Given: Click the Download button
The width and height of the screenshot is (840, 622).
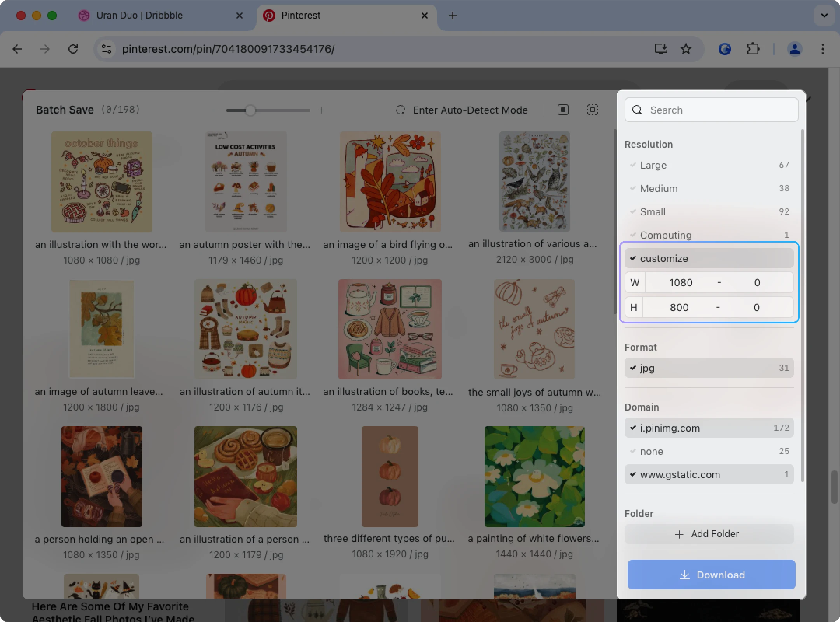Looking at the screenshot, I should point(711,575).
